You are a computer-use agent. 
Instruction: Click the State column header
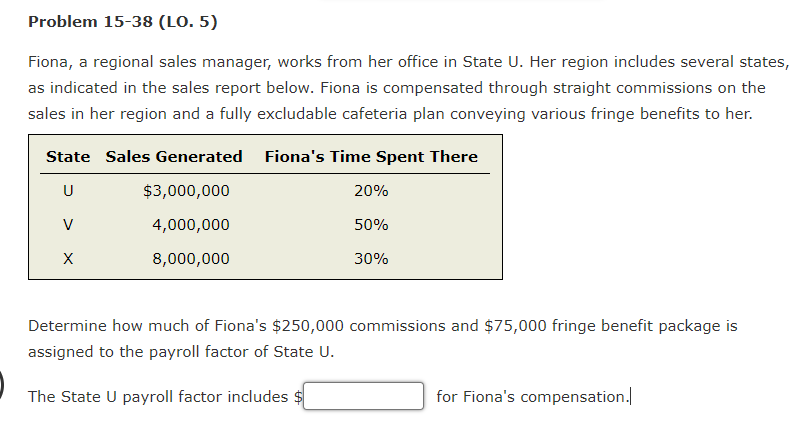click(68, 156)
